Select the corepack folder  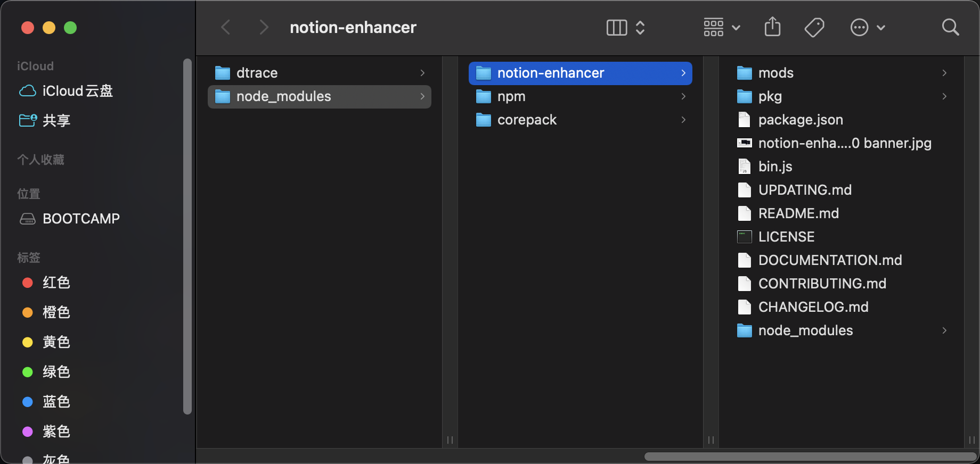point(581,120)
